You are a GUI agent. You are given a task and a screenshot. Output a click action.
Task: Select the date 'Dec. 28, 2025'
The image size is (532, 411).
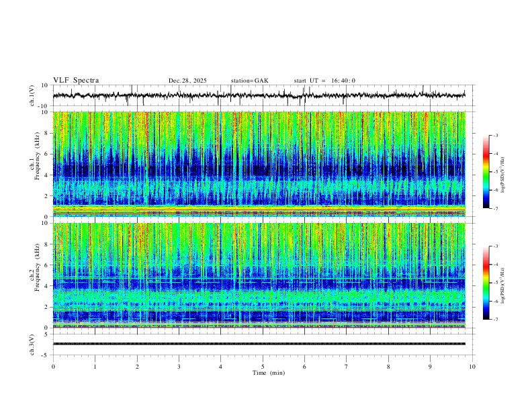click(187, 81)
